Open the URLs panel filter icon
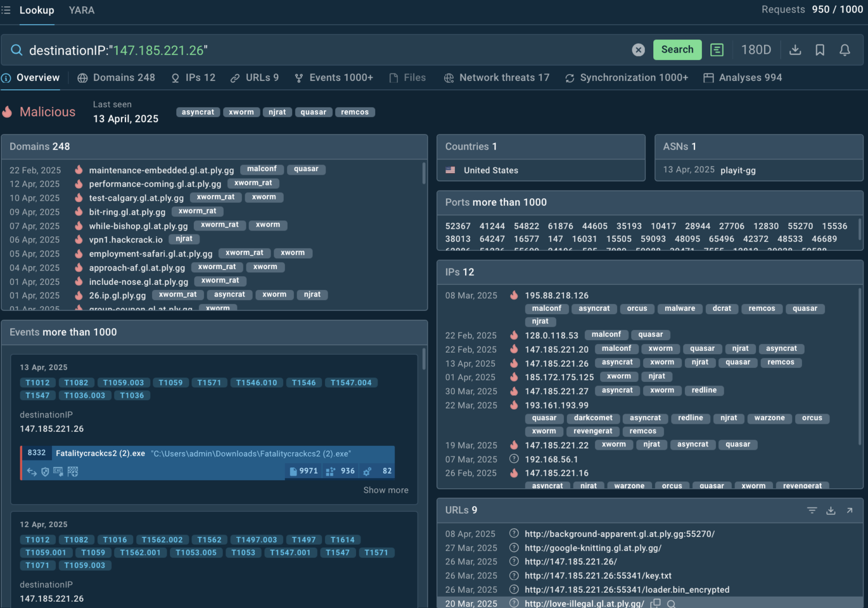The width and height of the screenshot is (868, 608). (x=812, y=510)
